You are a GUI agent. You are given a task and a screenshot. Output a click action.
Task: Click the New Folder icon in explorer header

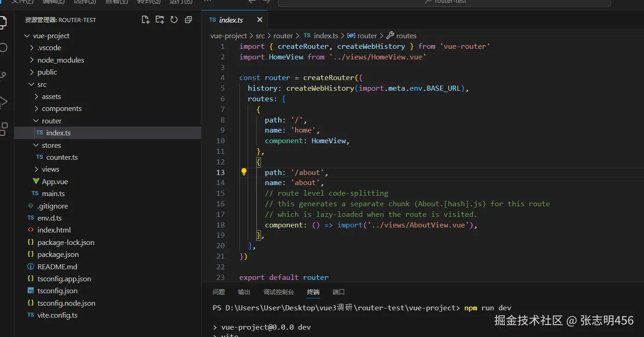160,20
